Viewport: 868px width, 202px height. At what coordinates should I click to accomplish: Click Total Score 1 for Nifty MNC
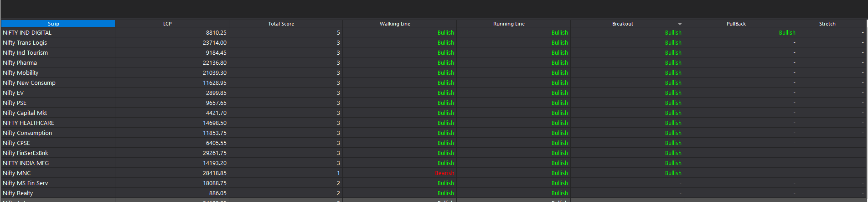[338, 173]
